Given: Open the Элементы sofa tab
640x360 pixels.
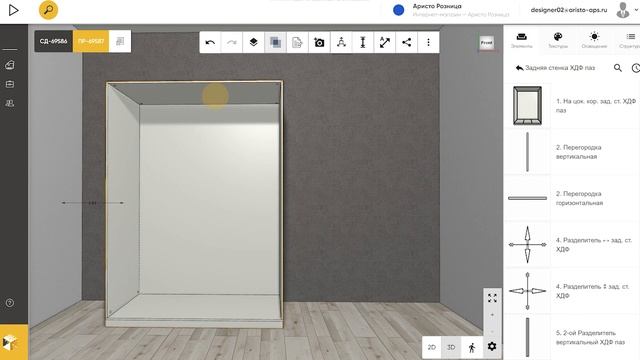Looking at the screenshot, I should click(522, 40).
